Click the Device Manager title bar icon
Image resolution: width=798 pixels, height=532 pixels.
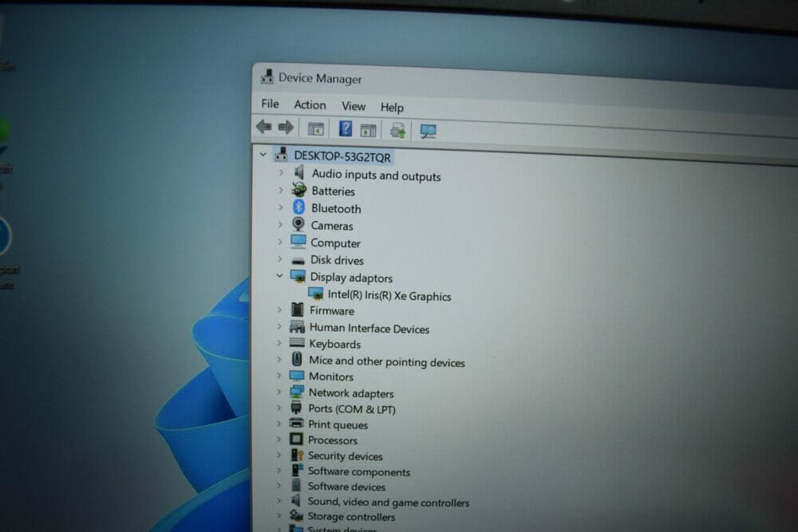coord(267,77)
